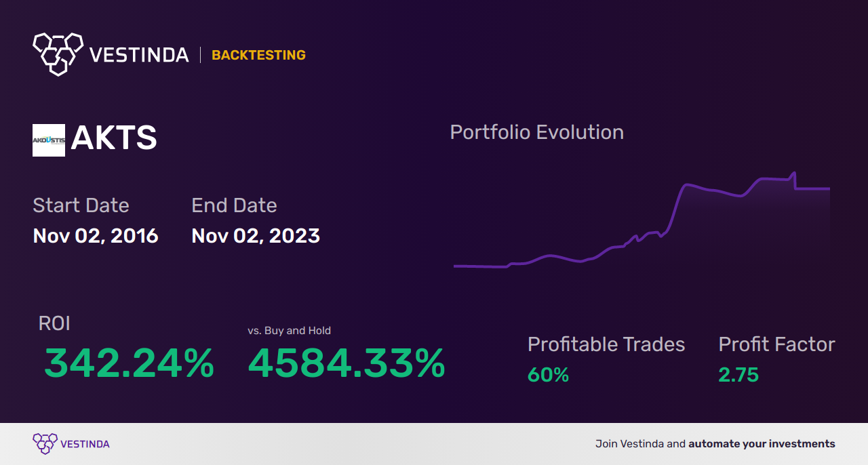
Task: Click the Profit Factor heading
Action: 777,344
